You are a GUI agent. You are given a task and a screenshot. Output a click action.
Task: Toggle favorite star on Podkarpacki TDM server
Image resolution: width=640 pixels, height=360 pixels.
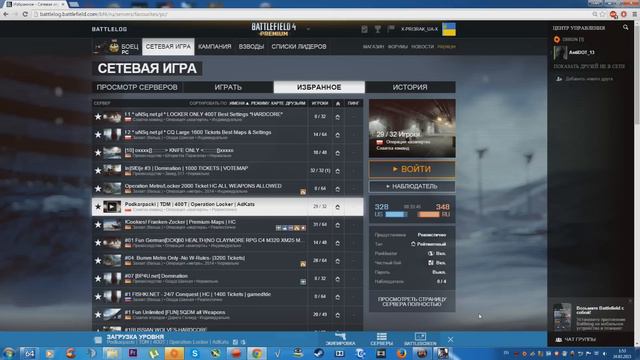pyautogui.click(x=98, y=207)
